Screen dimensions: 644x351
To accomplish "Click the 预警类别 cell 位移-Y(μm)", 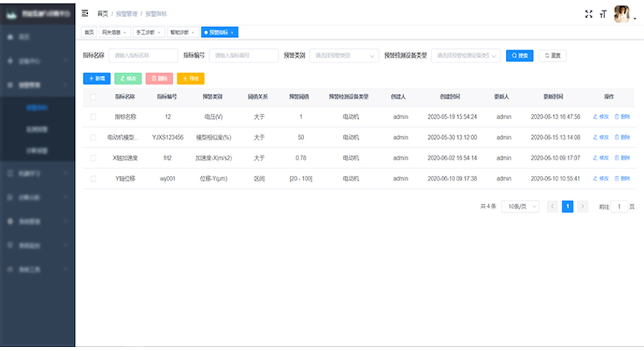I will click(214, 179).
